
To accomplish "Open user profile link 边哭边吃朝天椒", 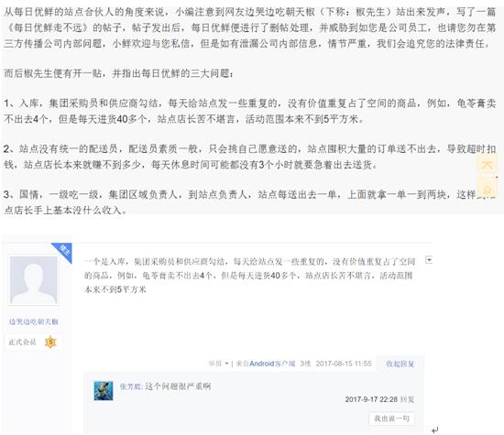I will [x=34, y=321].
